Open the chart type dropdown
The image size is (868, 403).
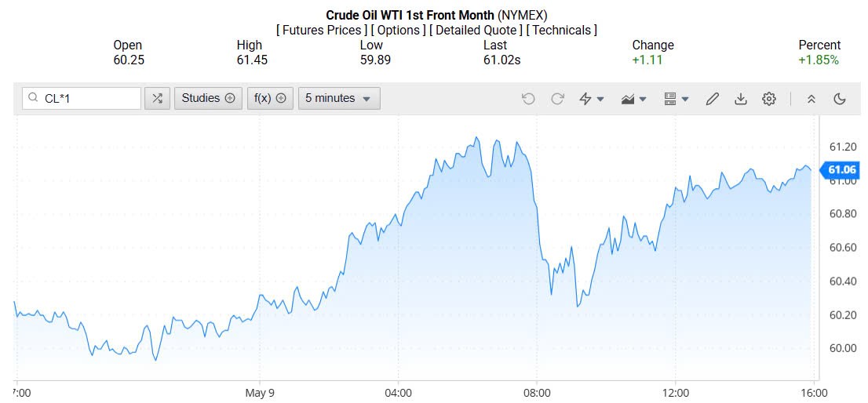[x=633, y=99]
